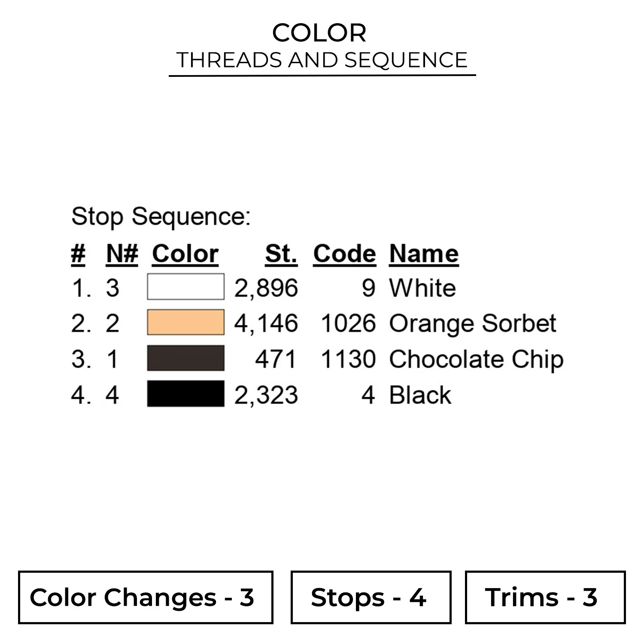Select the Stops - 4 box
644x644 pixels.
pos(371,597)
